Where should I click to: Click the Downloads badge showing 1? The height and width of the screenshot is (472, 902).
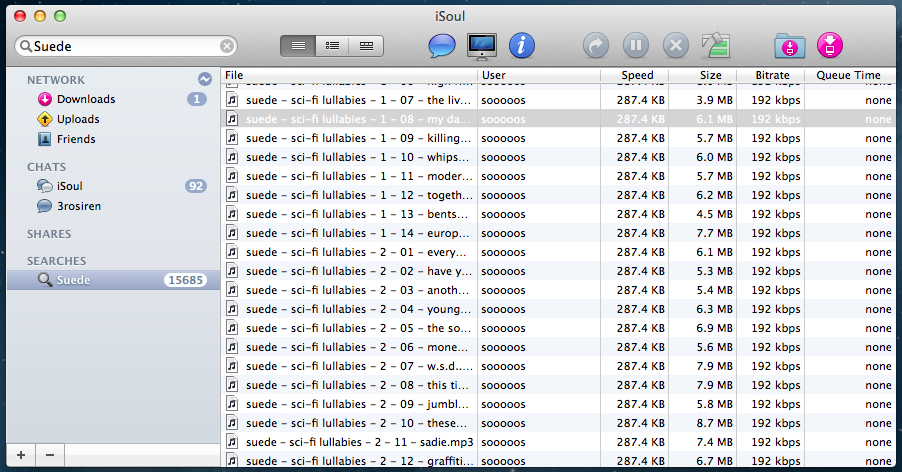click(x=197, y=99)
